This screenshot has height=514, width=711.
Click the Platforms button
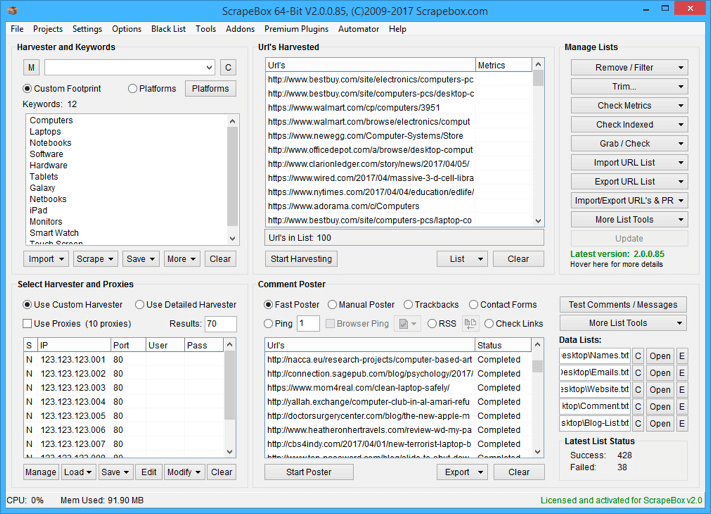210,89
